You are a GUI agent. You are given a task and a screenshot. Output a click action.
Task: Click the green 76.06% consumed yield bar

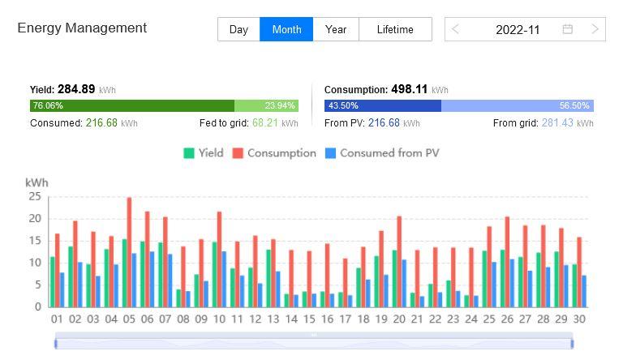point(131,105)
